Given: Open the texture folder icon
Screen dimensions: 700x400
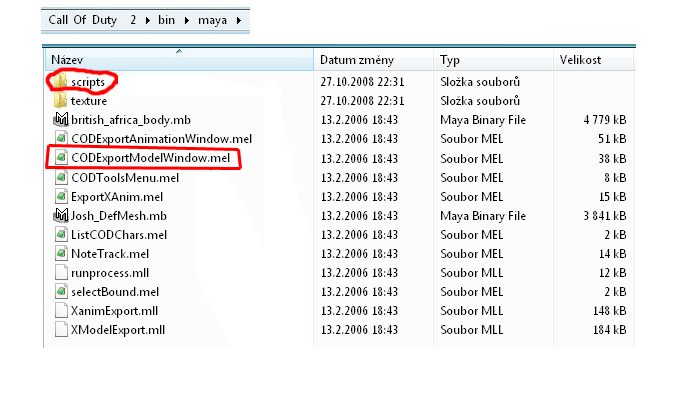Looking at the screenshot, I should (x=60, y=101).
